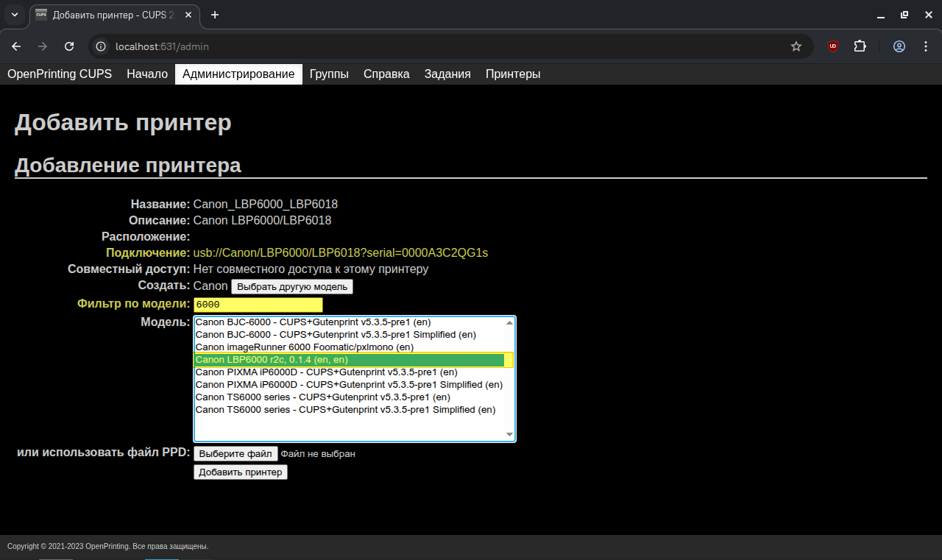View site information for localhost
The image size is (942, 560).
click(x=102, y=46)
